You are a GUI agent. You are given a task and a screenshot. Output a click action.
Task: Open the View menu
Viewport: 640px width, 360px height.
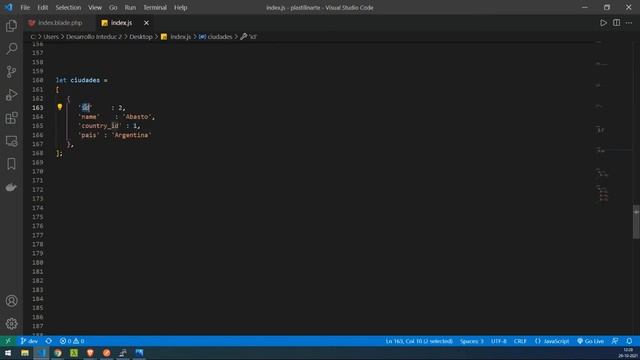pyautogui.click(x=95, y=7)
